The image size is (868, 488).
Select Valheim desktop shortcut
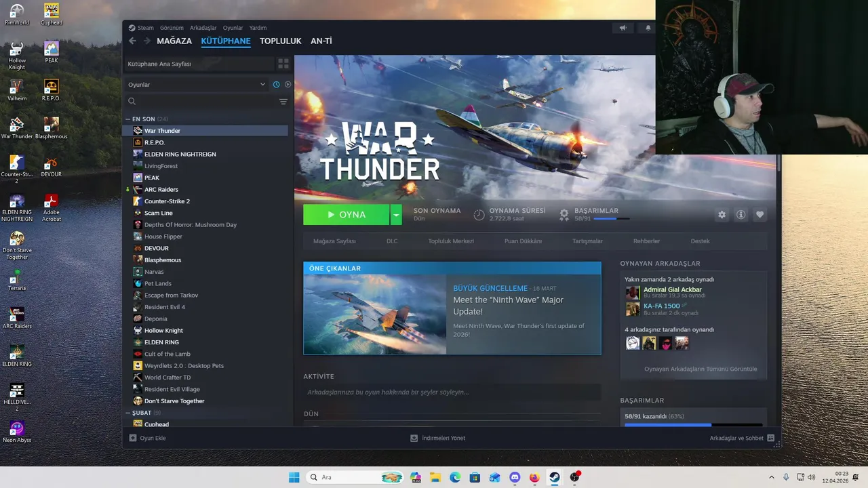(x=17, y=90)
